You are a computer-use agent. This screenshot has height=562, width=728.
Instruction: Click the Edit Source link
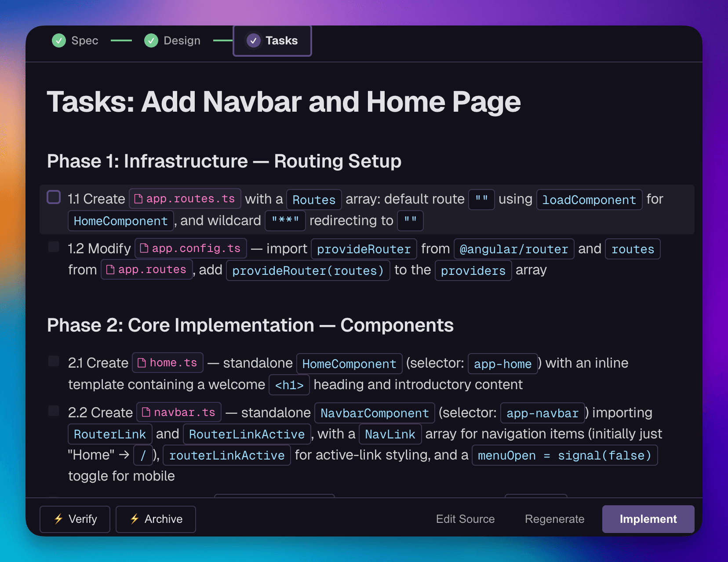pyautogui.click(x=465, y=519)
